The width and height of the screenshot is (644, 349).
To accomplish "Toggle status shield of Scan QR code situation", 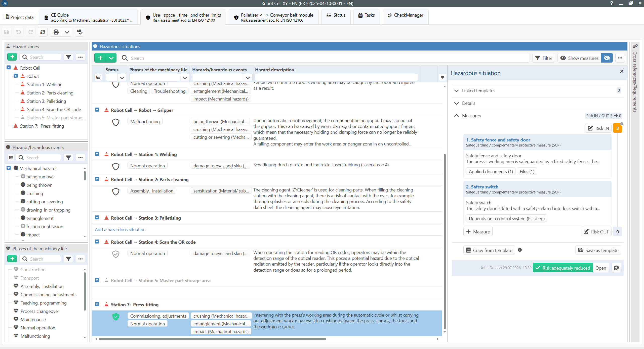I will (116, 254).
